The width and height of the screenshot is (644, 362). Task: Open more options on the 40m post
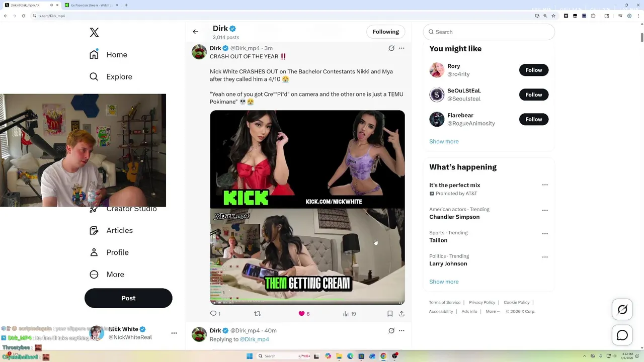(401, 331)
